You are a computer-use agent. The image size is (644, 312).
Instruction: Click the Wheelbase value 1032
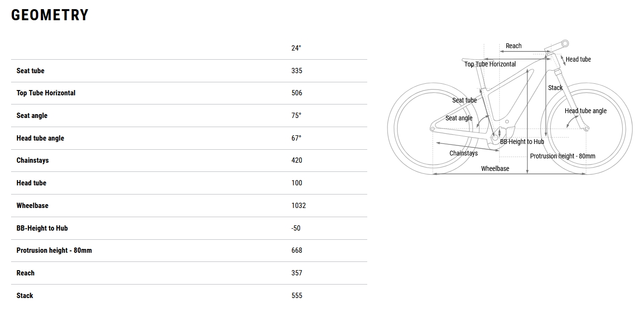click(298, 206)
